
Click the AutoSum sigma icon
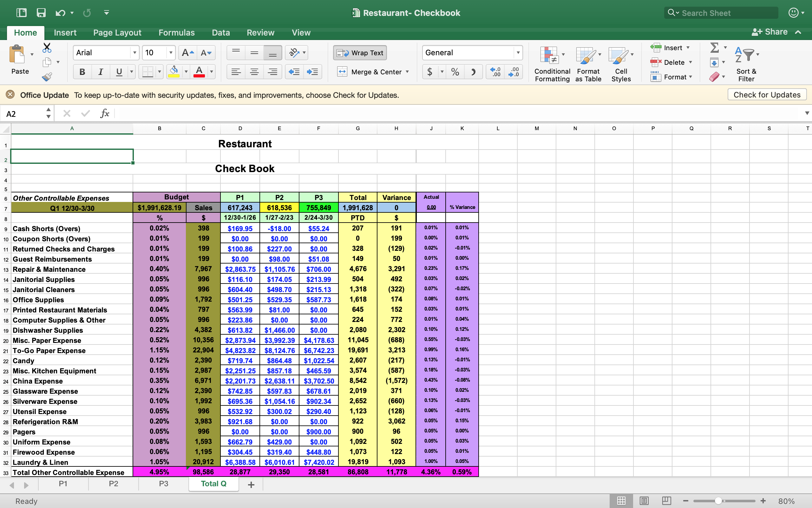tap(715, 48)
